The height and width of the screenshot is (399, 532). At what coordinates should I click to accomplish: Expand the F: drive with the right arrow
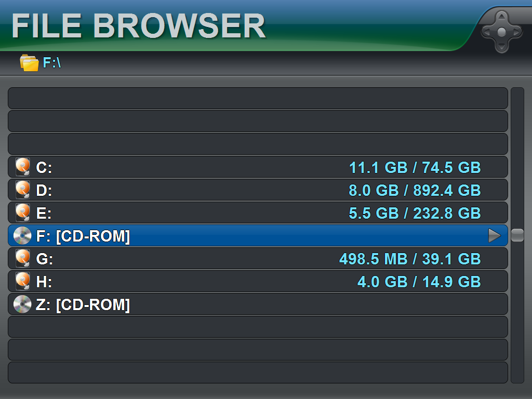tap(494, 236)
